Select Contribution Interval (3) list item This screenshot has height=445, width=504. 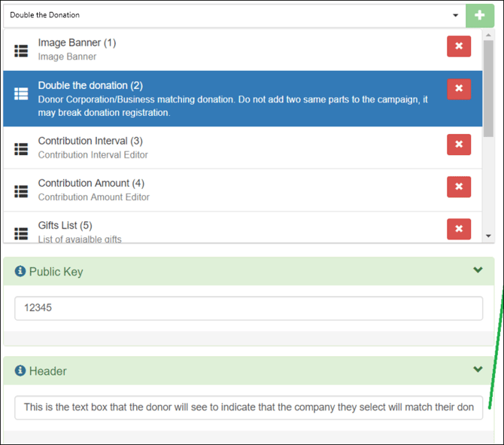point(226,148)
